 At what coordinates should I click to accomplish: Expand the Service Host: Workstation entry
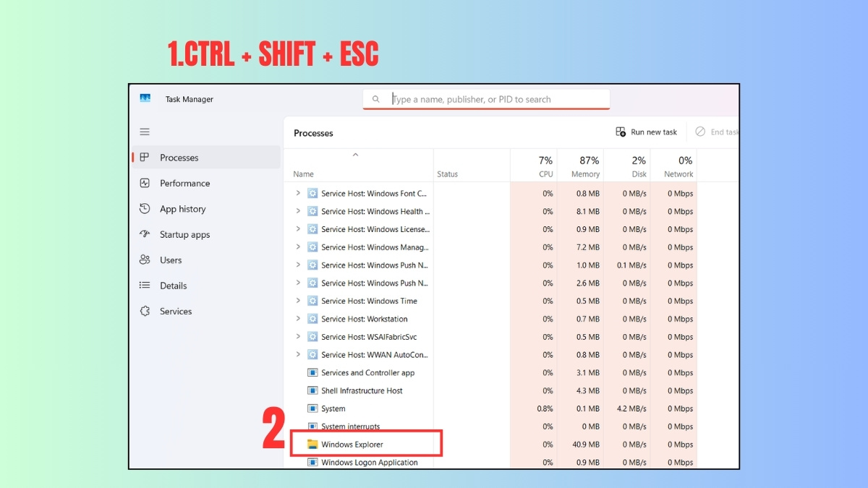(298, 318)
